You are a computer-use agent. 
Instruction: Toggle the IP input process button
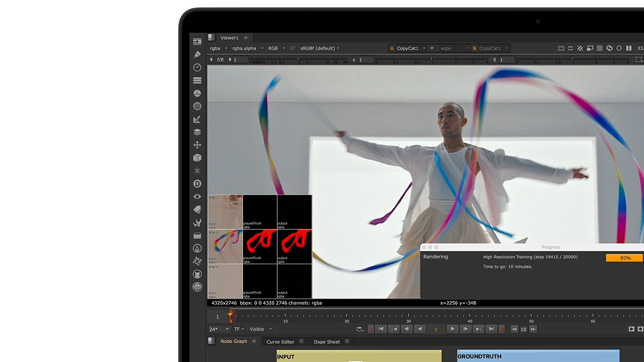292,48
